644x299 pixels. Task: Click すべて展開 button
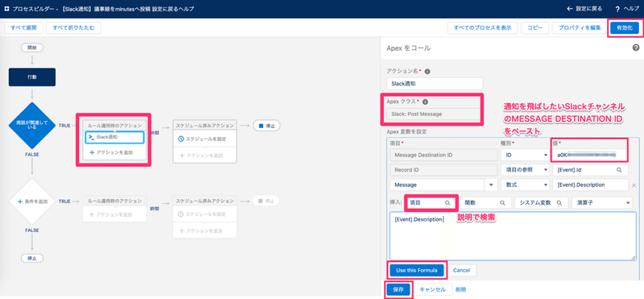tap(24, 28)
